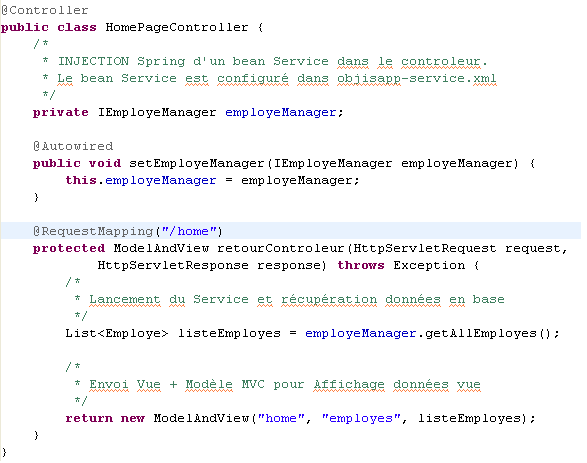Click the HttpServletRequest parameter type

point(425,249)
